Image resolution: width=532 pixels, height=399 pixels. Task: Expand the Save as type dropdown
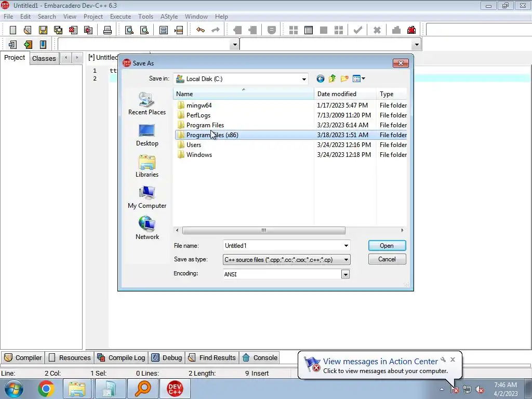pos(346,260)
